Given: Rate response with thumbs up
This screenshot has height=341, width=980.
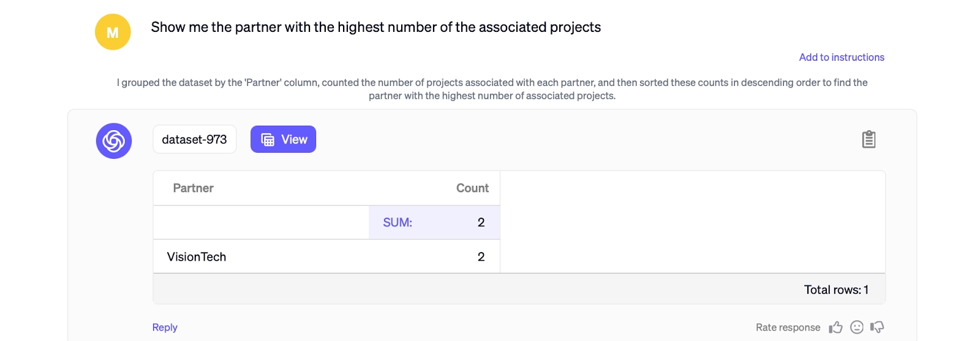Looking at the screenshot, I should click(835, 328).
